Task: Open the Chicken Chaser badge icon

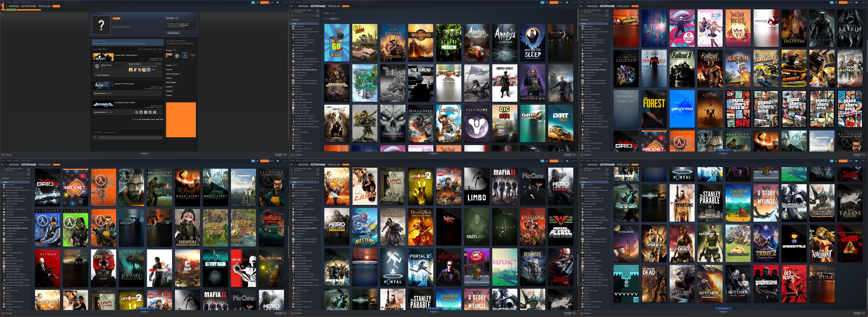Action: pyautogui.click(x=97, y=66)
